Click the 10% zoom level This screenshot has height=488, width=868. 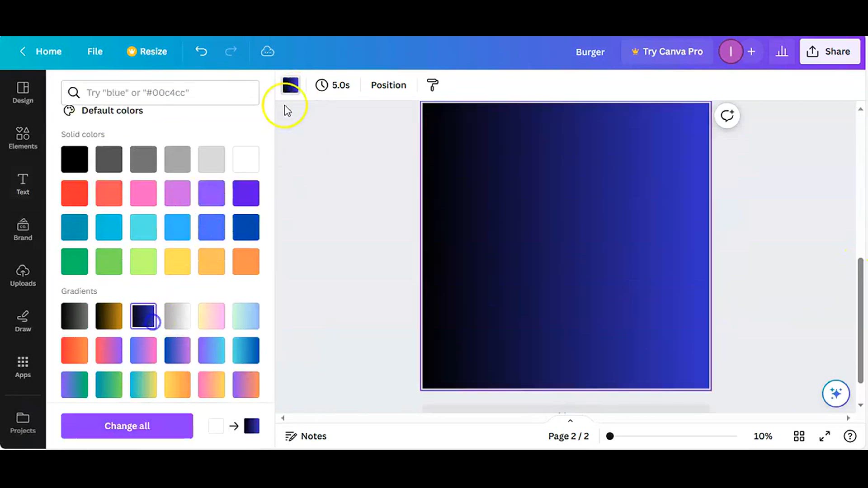pyautogui.click(x=763, y=436)
